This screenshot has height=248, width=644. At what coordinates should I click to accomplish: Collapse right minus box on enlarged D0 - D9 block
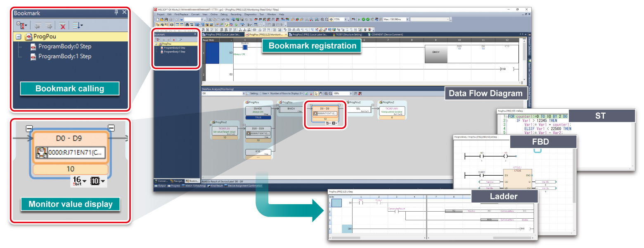tap(111, 128)
